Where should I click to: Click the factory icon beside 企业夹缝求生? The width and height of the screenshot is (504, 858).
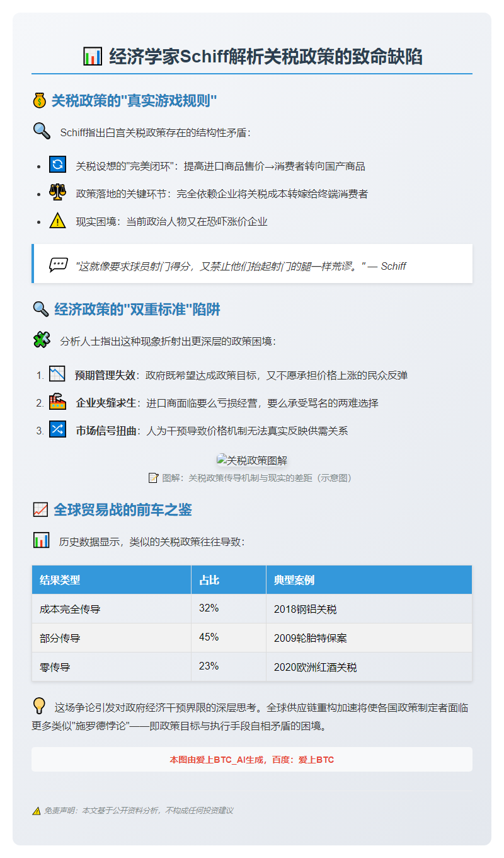(57, 402)
